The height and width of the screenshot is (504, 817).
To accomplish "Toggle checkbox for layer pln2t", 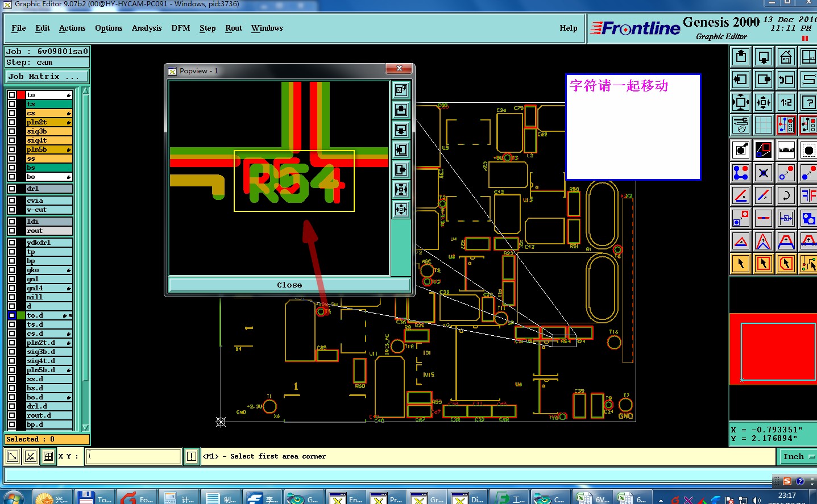I will [12, 122].
